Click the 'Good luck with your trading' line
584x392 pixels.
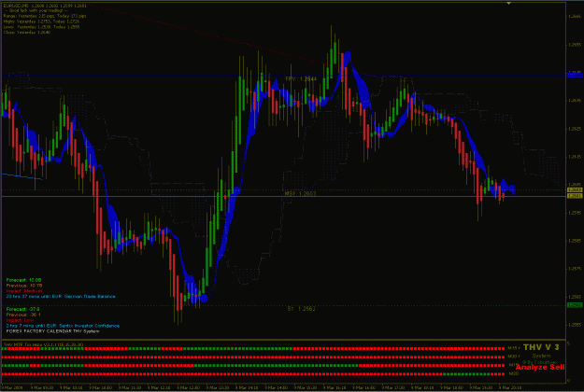point(36,11)
